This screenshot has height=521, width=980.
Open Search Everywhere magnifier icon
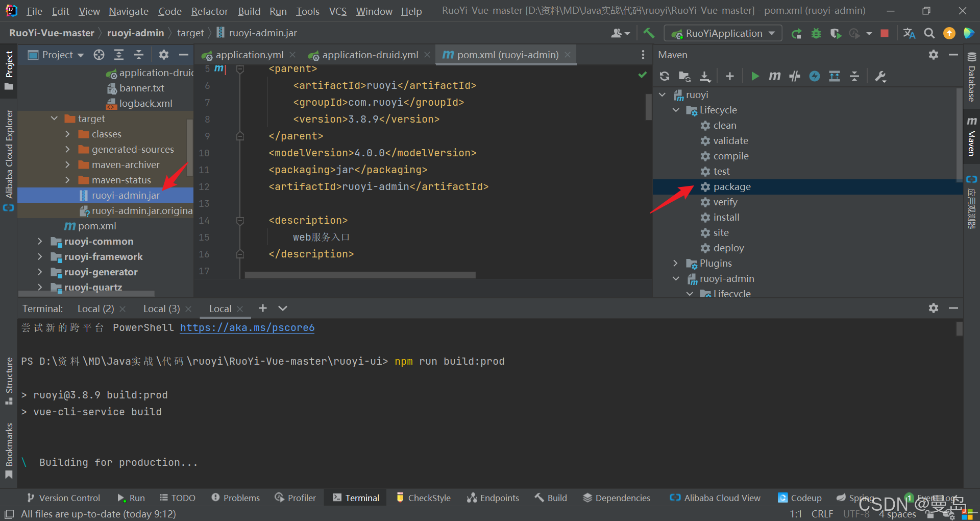pos(929,34)
